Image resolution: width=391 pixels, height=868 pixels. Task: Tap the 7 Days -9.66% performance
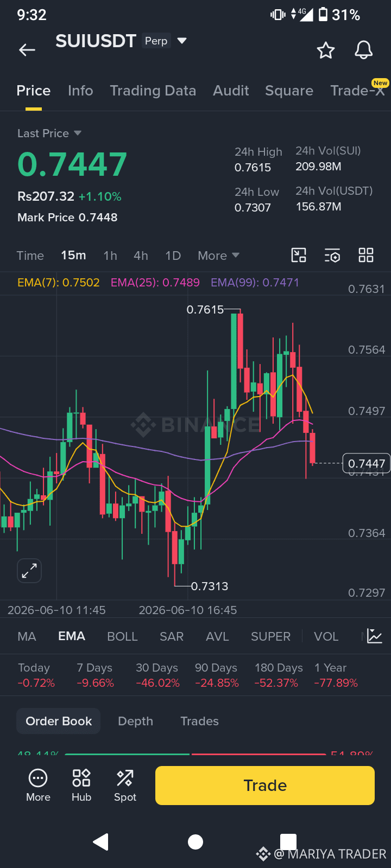click(x=95, y=675)
